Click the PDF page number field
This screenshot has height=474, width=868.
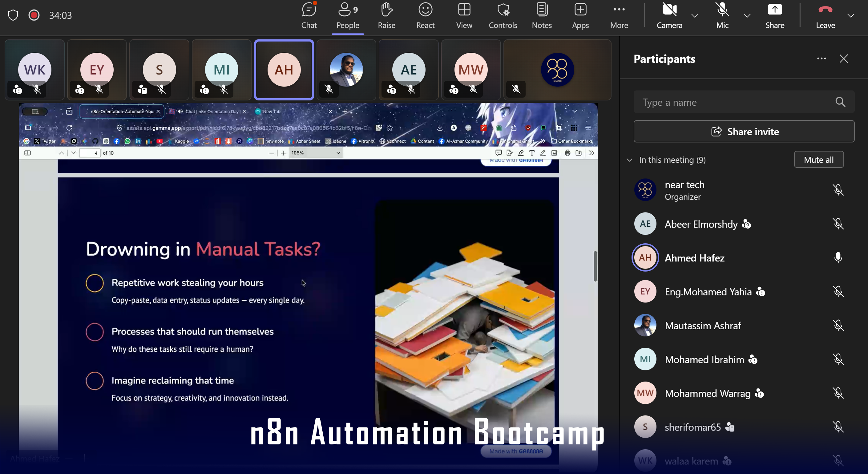point(90,153)
